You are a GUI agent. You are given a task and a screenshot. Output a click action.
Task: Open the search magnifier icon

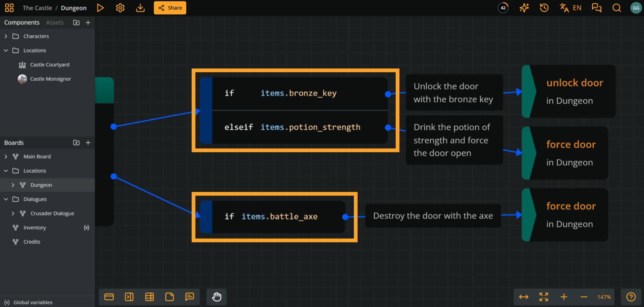pos(616,8)
